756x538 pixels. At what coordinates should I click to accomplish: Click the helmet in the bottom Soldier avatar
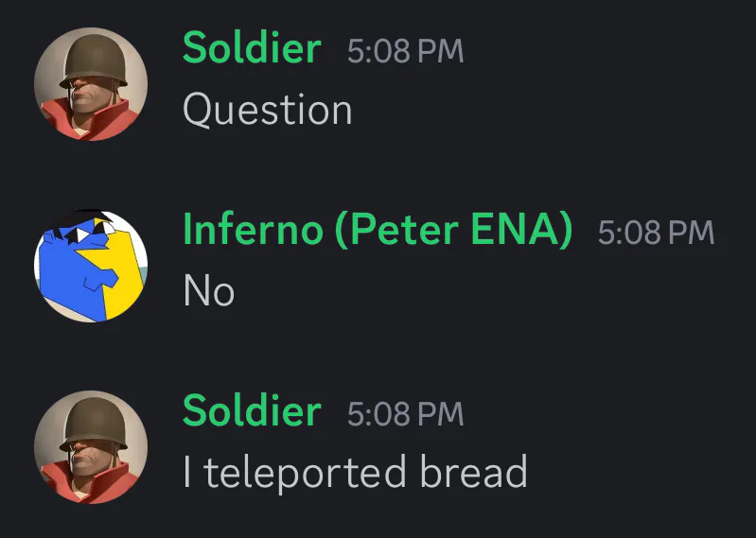(94, 425)
